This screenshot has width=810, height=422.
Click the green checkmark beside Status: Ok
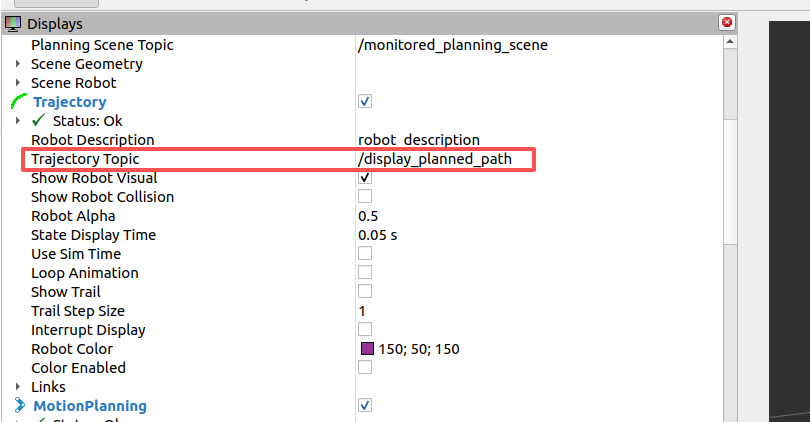coord(38,120)
